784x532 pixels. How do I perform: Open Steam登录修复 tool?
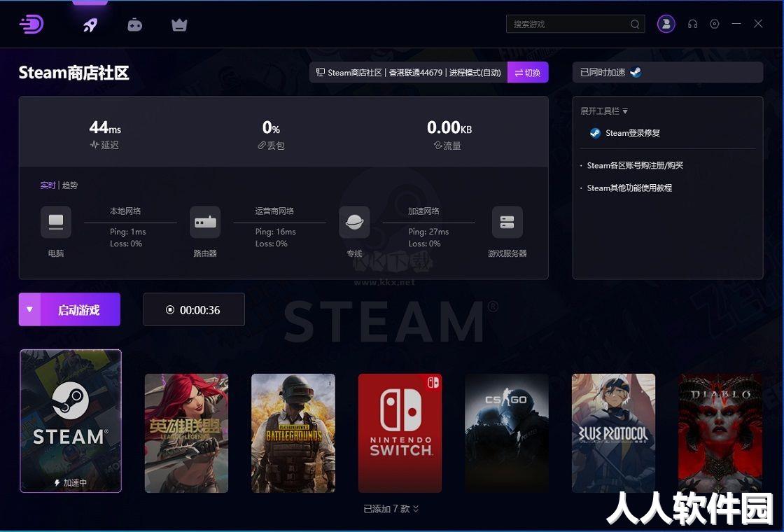click(x=625, y=133)
